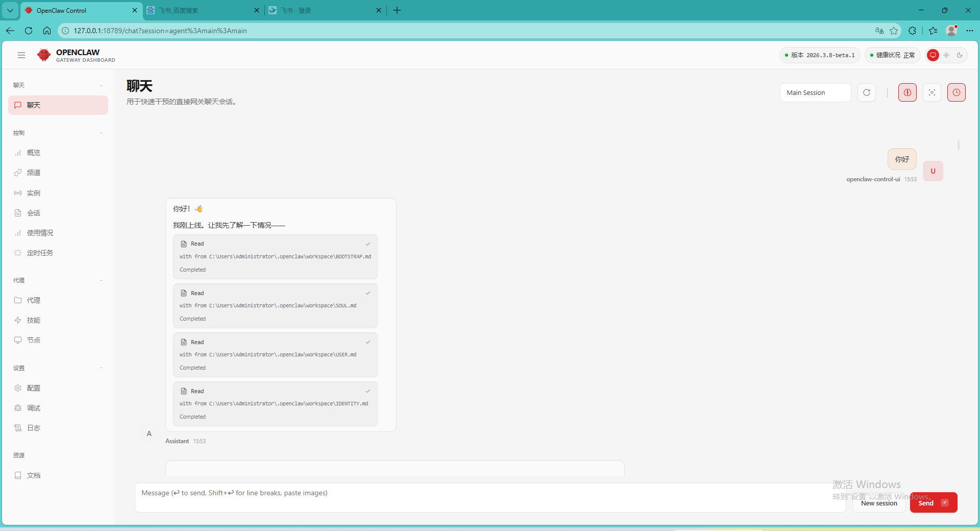980x531 pixels.
Task: Click the user avatar U
Action: [x=933, y=171]
